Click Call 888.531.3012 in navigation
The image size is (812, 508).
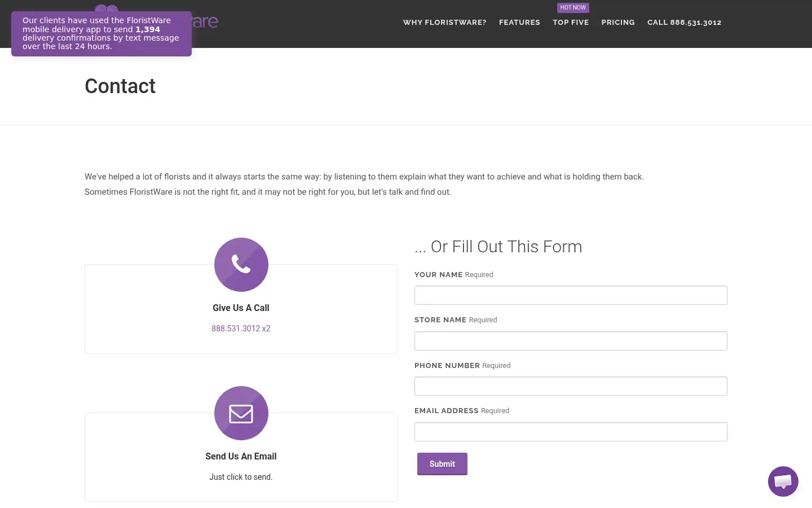click(684, 23)
